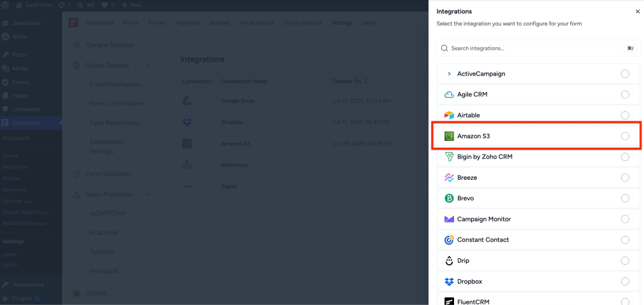This screenshot has width=644, height=305.
Task: Go to the Learn tab in header
Action: click(x=369, y=23)
